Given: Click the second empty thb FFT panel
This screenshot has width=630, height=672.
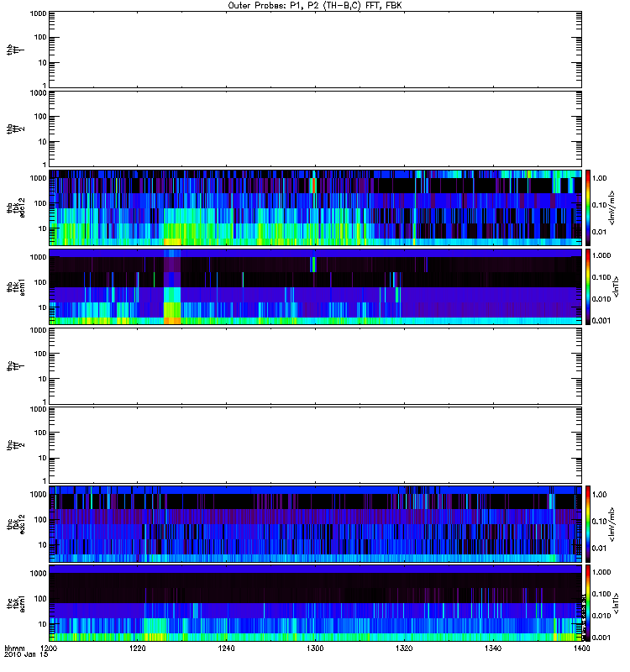Looking at the screenshot, I should pos(315,129).
